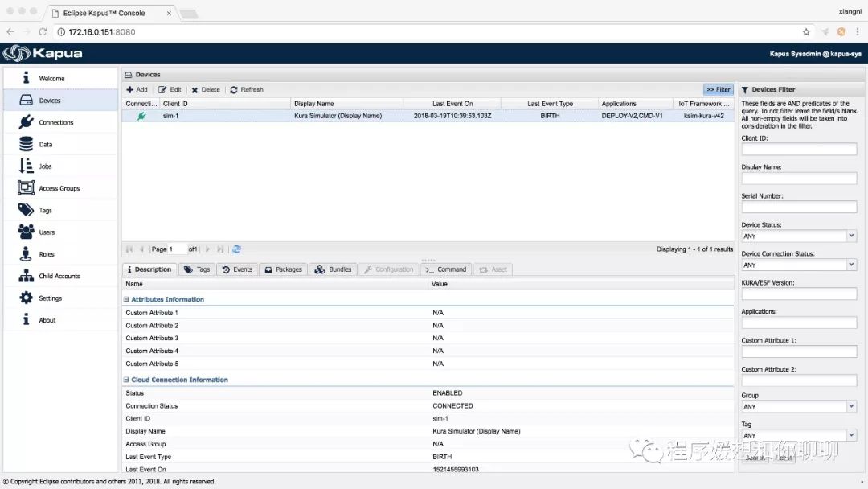Open the Tag dropdown

(x=851, y=436)
